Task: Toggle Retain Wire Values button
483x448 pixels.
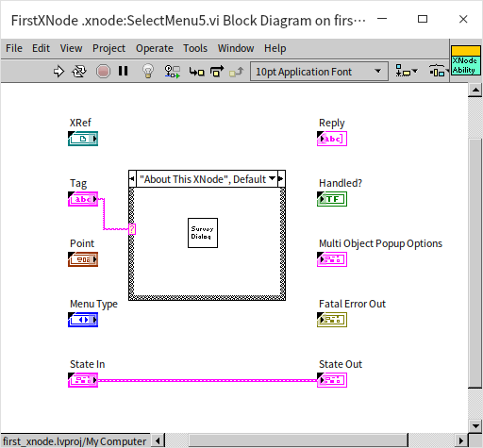Action: [x=172, y=72]
